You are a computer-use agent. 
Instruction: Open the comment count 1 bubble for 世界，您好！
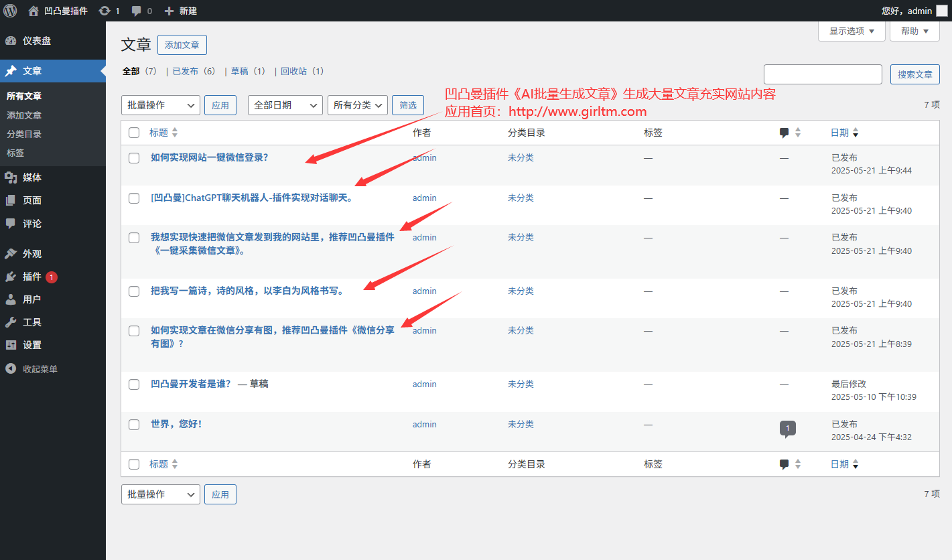pyautogui.click(x=788, y=429)
